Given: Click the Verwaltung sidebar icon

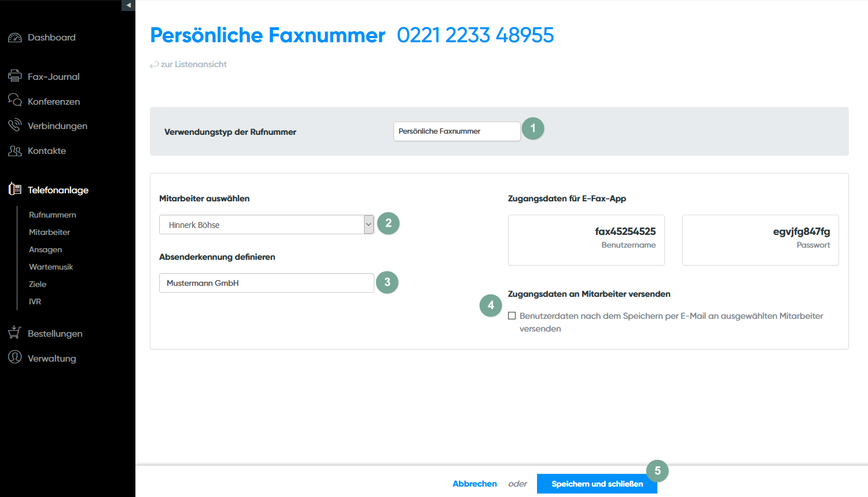Looking at the screenshot, I should (15, 357).
